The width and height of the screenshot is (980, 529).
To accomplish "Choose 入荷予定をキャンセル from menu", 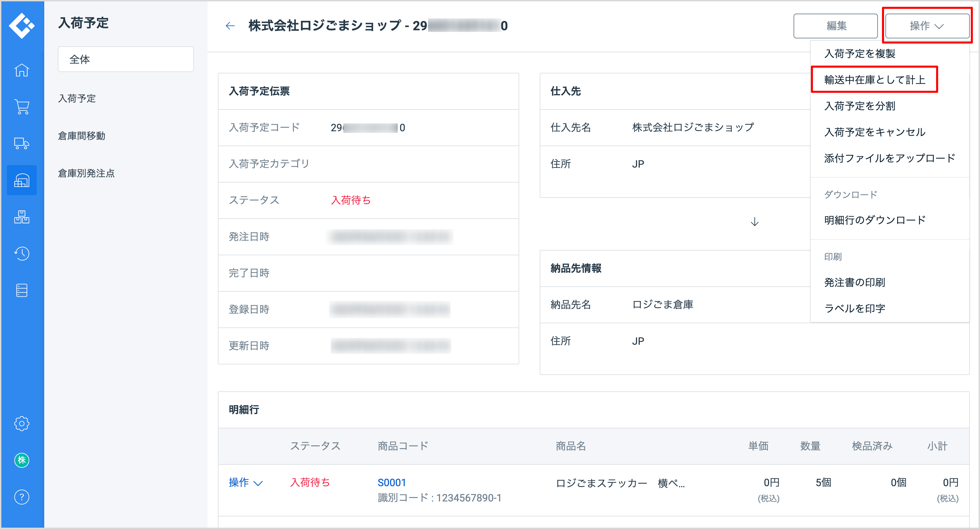I will (874, 132).
